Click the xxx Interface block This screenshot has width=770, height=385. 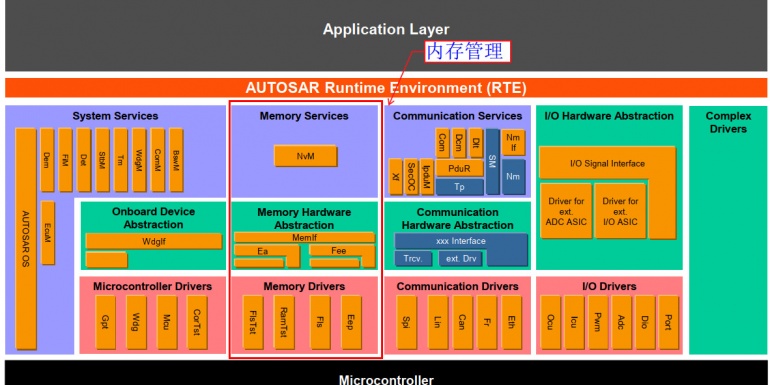(461, 241)
